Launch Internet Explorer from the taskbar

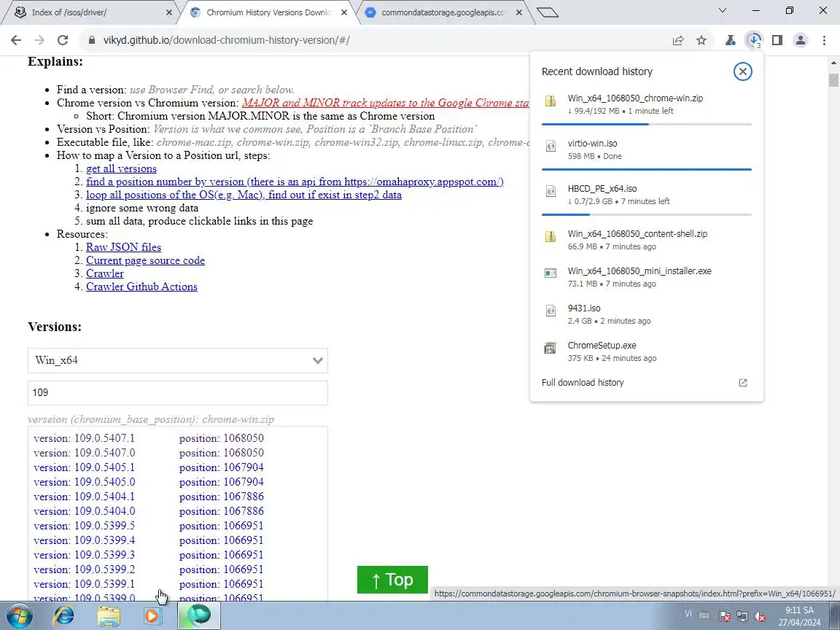coord(63,615)
